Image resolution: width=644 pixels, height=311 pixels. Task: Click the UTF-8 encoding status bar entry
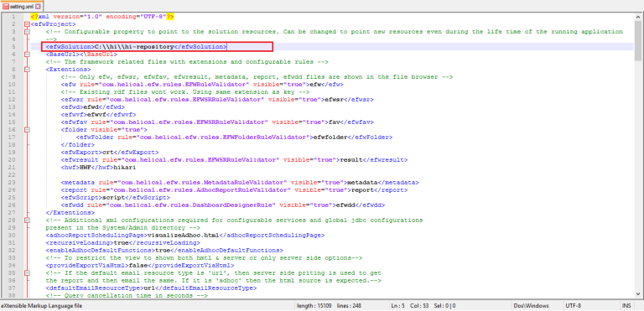(x=573, y=306)
